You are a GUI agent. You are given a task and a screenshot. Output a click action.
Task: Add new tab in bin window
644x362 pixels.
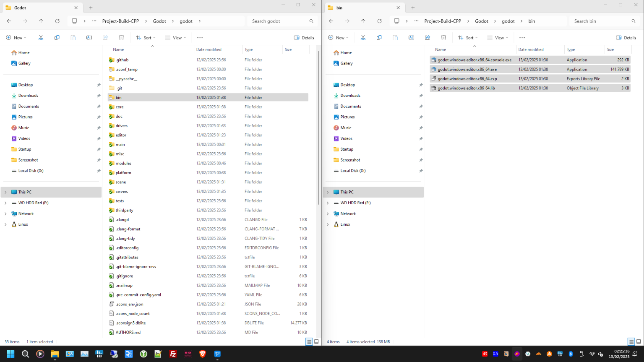coord(413,8)
